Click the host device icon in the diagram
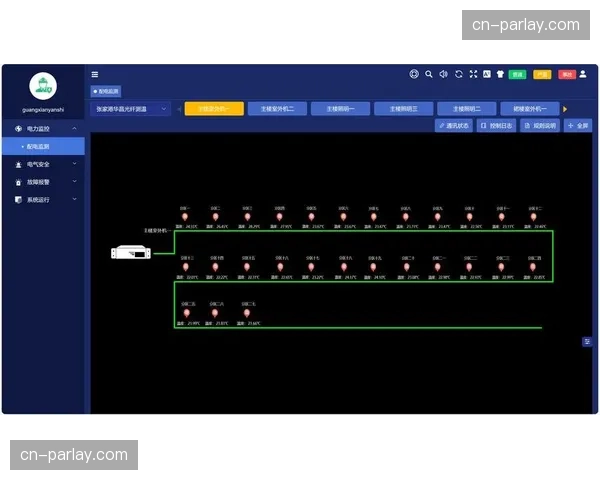The height and width of the screenshot is (480, 600). point(130,252)
